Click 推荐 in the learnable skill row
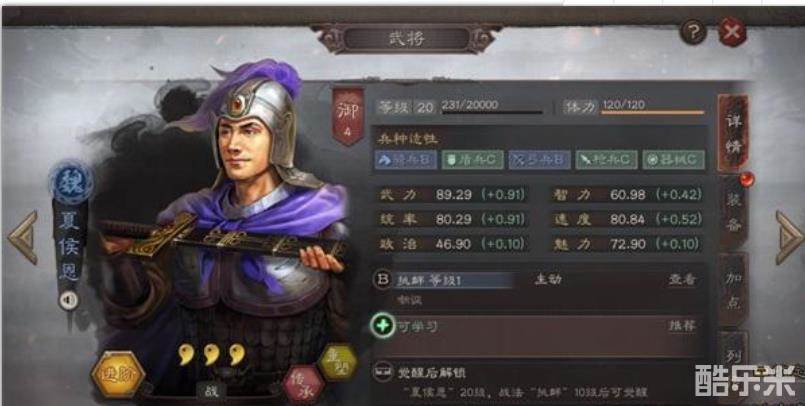 coord(682,326)
